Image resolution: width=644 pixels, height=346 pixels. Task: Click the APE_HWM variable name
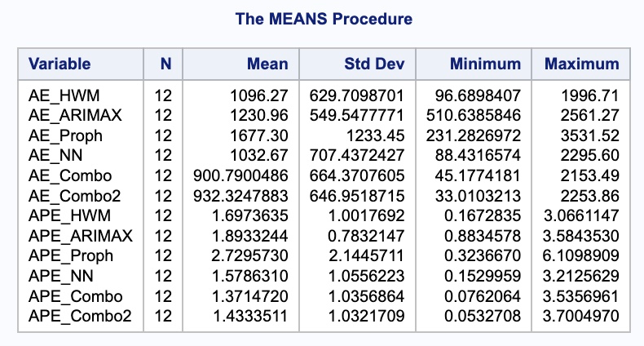click(63, 217)
